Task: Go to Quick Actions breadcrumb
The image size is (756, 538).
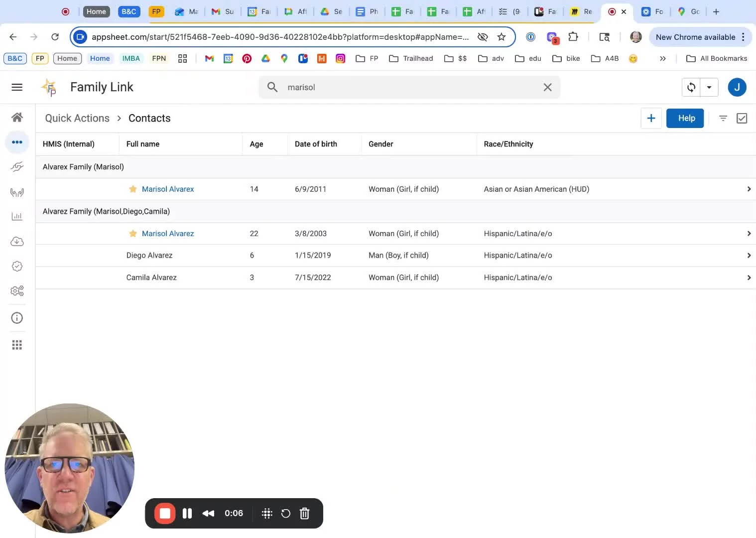Action: point(77,118)
